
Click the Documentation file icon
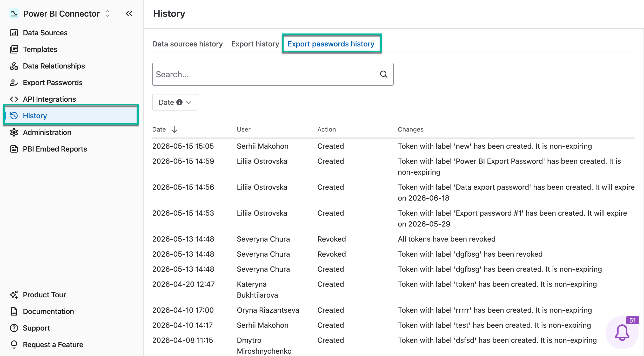[14, 311]
